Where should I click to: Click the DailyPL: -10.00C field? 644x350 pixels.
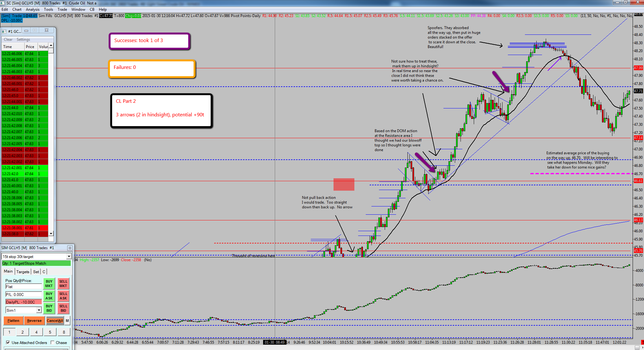point(23,302)
